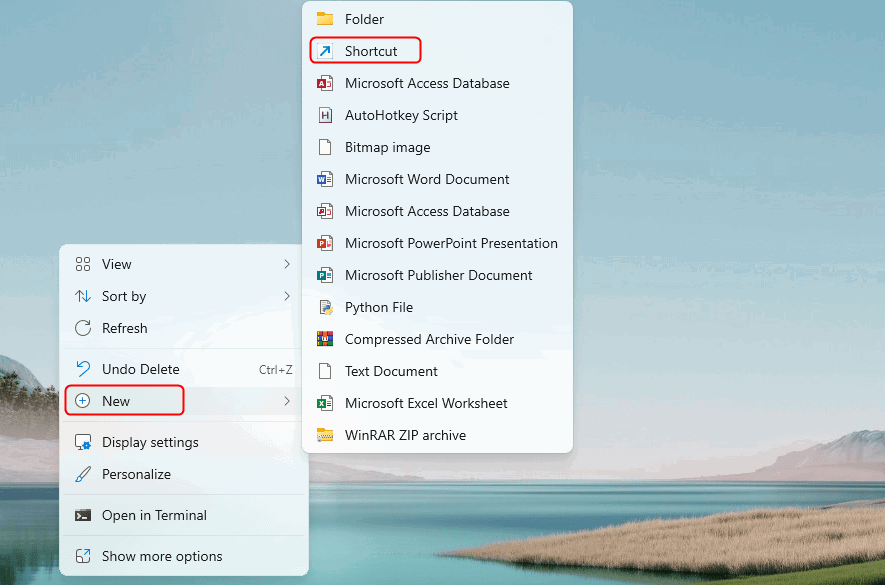The width and height of the screenshot is (885, 585).
Task: Click the Refresh circular arrow icon
Action: pyautogui.click(x=83, y=328)
